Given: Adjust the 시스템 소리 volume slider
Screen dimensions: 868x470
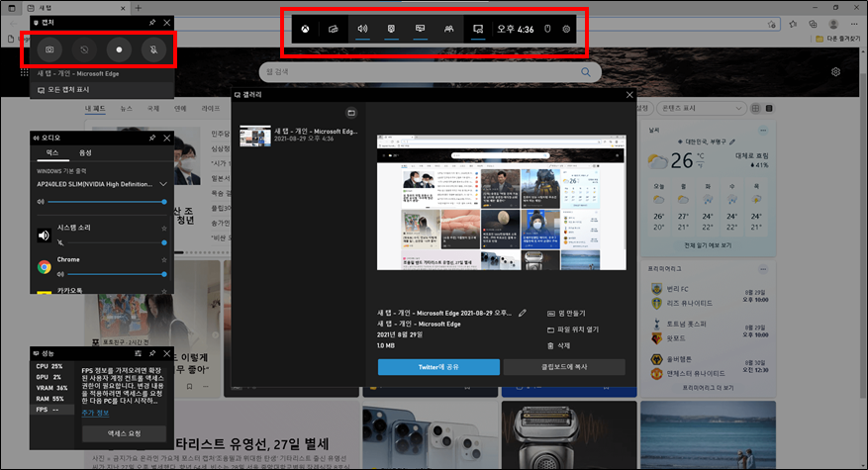Looking at the screenshot, I should [116, 242].
